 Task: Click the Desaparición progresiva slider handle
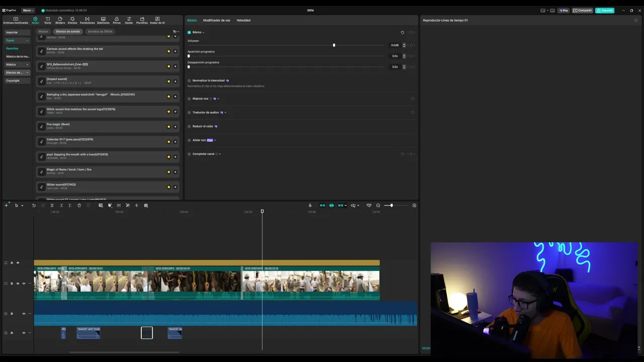(x=189, y=67)
